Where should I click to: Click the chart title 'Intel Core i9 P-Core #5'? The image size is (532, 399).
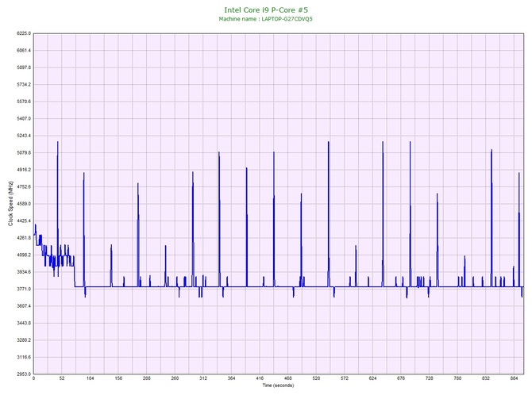tap(266, 10)
